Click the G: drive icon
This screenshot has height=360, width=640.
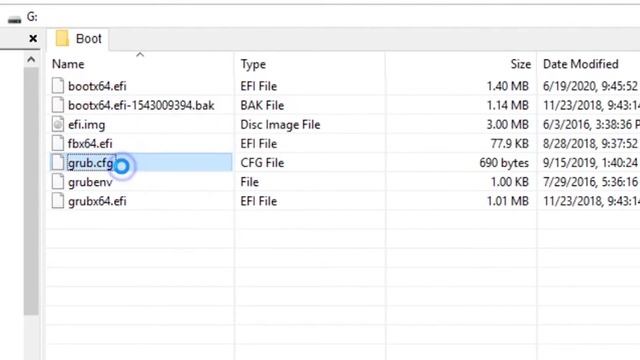pyautogui.click(x=14, y=19)
